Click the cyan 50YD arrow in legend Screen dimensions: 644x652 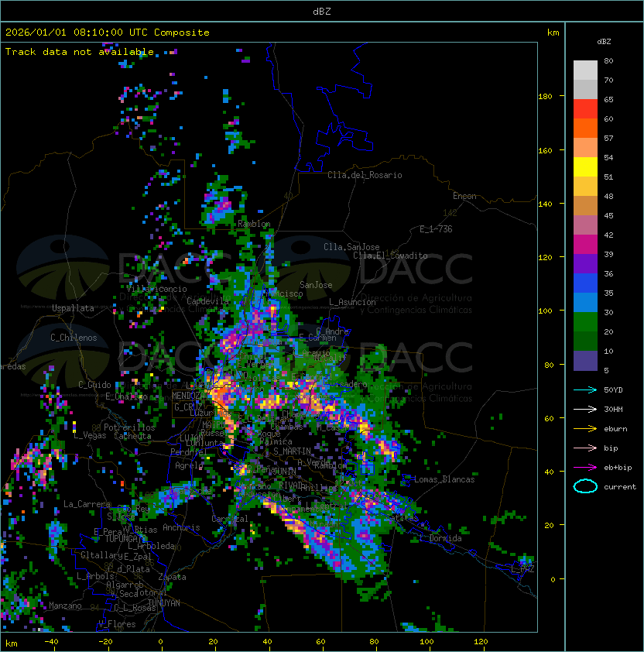[585, 389]
